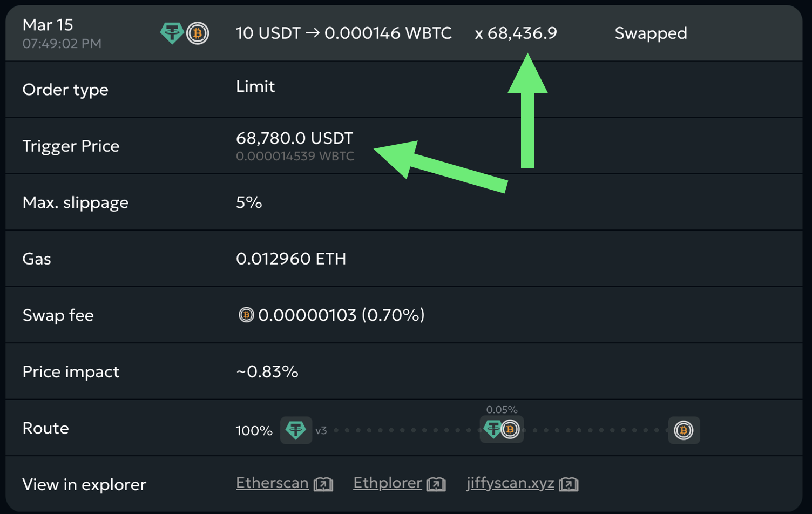Screen dimensions: 812x514
Task: Open the jiffyscan.xyz explorer link
Action: coord(510,483)
